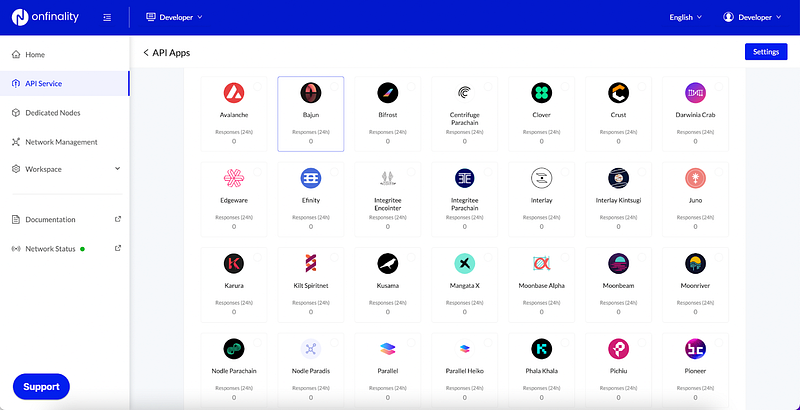Click the Integritee Encointer logo
The image size is (800, 410).
(x=388, y=178)
